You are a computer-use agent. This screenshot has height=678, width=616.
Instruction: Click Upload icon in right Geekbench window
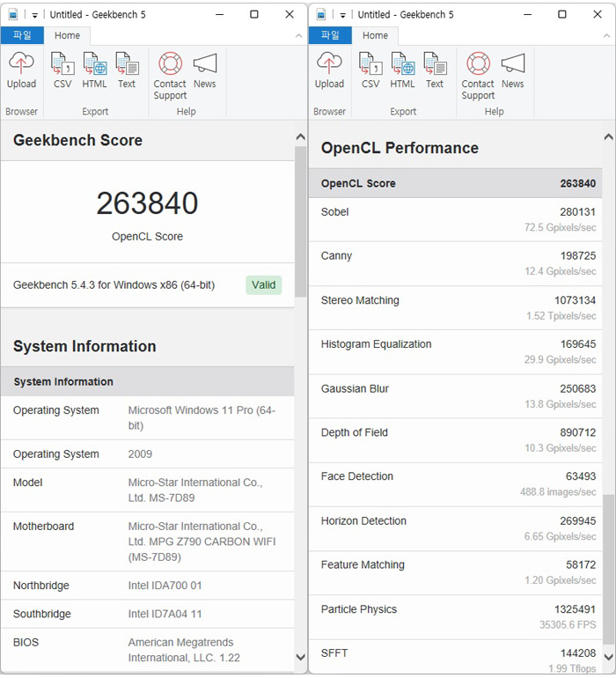click(x=329, y=70)
